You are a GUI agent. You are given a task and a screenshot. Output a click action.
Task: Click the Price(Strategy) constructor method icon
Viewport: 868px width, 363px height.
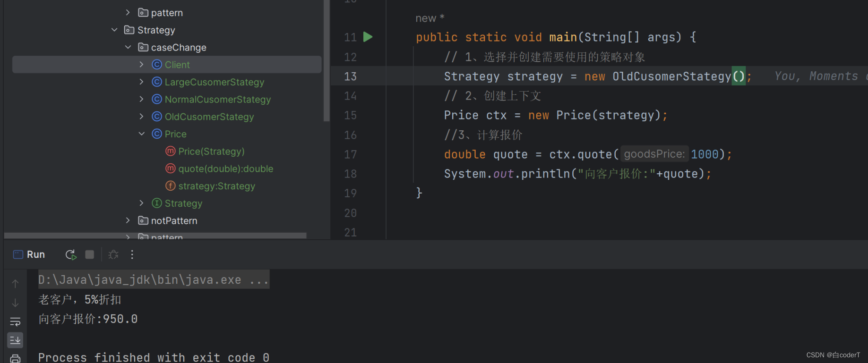click(171, 151)
